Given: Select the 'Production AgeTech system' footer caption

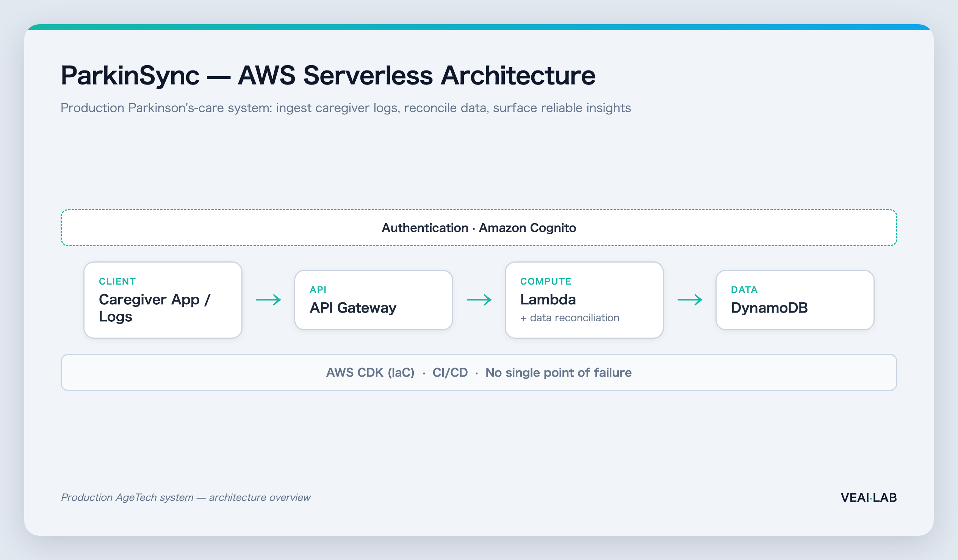Looking at the screenshot, I should click(x=186, y=497).
